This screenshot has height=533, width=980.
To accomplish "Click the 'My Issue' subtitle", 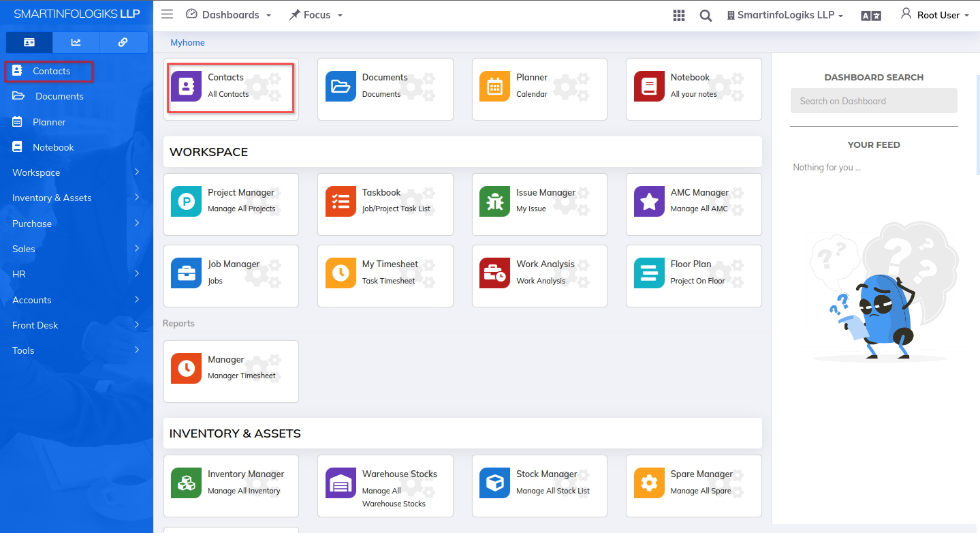I will (x=531, y=209).
